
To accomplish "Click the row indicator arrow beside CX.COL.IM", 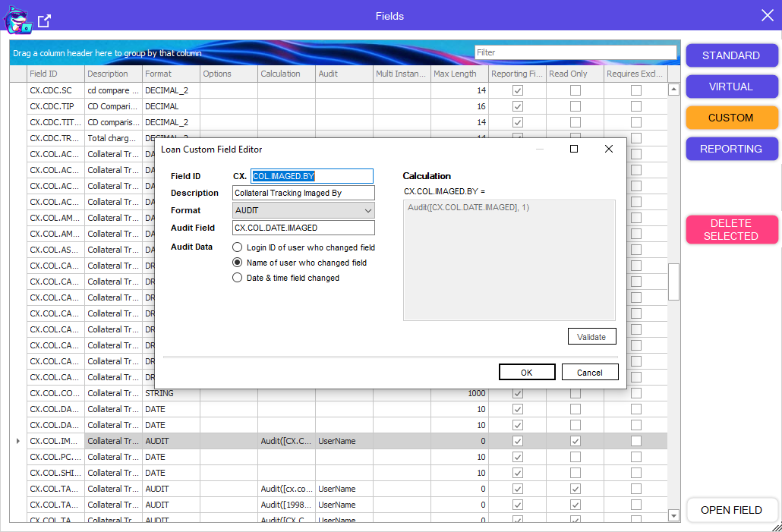I will tap(18, 441).
